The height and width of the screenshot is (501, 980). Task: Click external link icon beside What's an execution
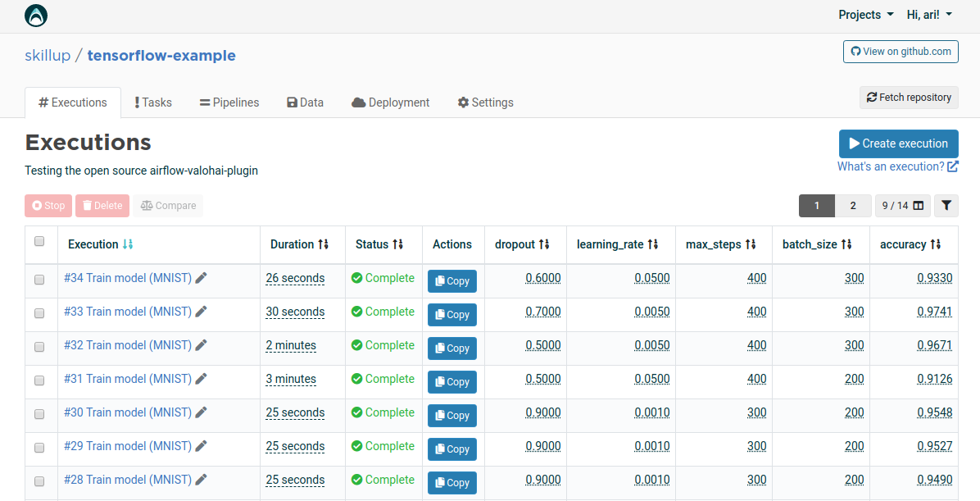click(x=952, y=166)
